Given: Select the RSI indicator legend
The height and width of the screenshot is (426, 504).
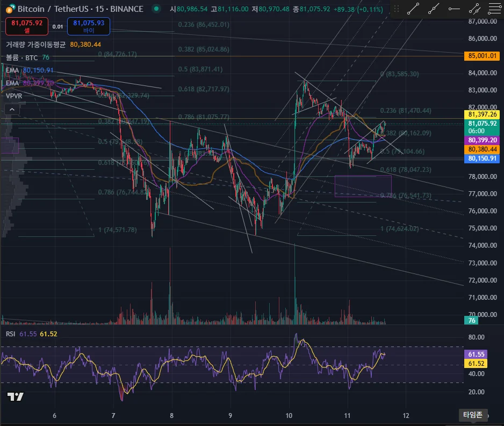Looking at the screenshot, I should point(32,334).
